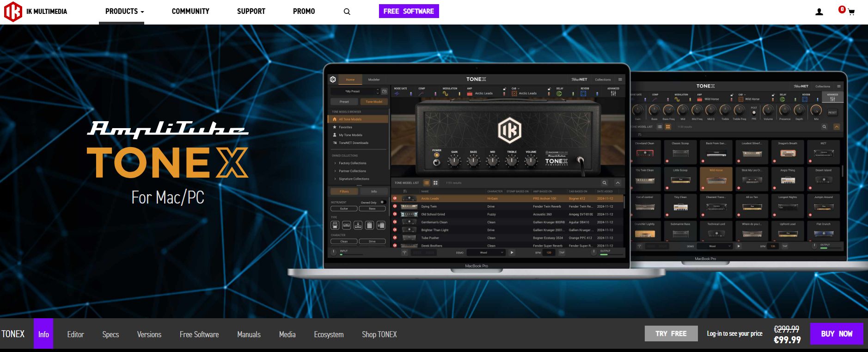
Task: Click the tuner icon on front laptop
Action: click(x=404, y=253)
